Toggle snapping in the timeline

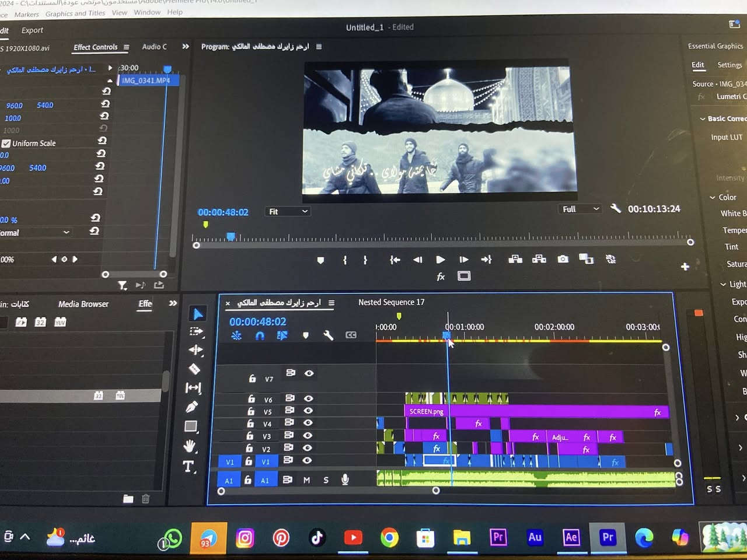click(260, 335)
